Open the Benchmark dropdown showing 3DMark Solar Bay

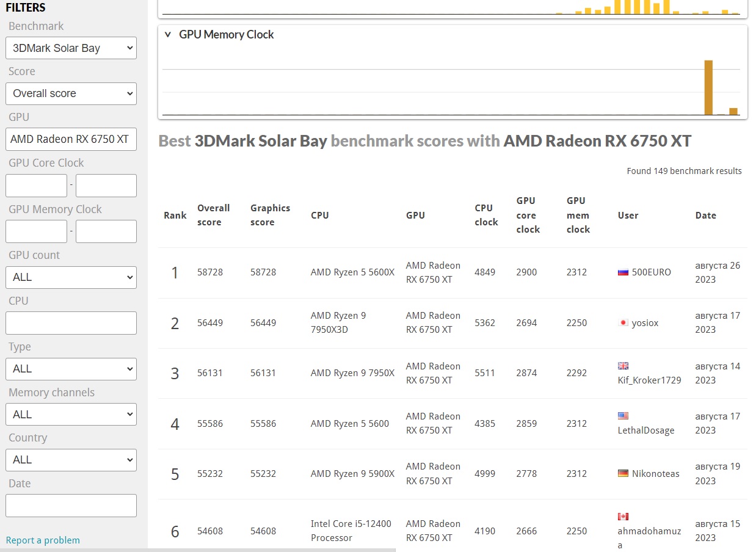click(x=71, y=48)
